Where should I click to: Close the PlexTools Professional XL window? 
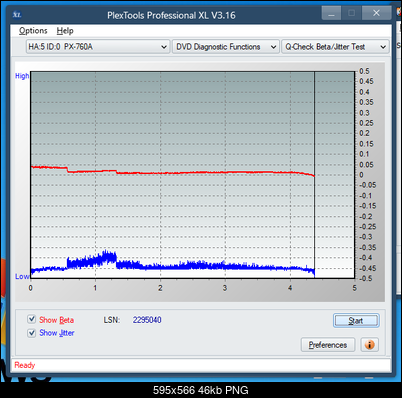[376, 13]
